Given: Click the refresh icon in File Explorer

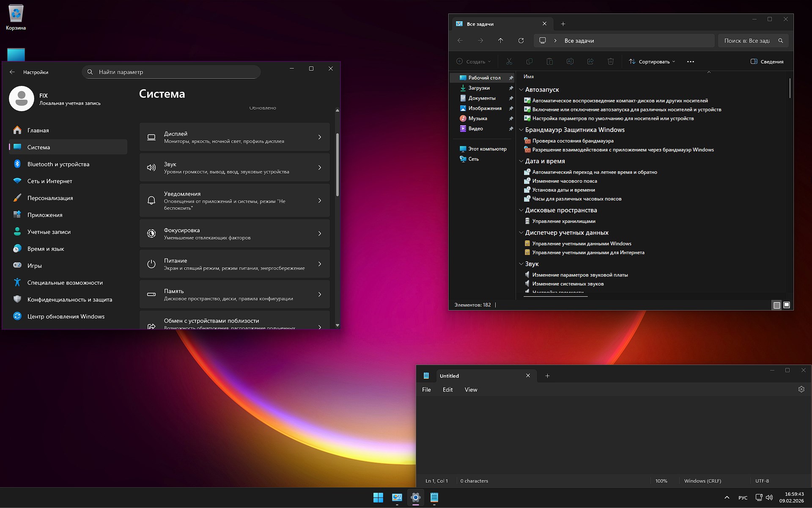Looking at the screenshot, I should click(x=521, y=41).
